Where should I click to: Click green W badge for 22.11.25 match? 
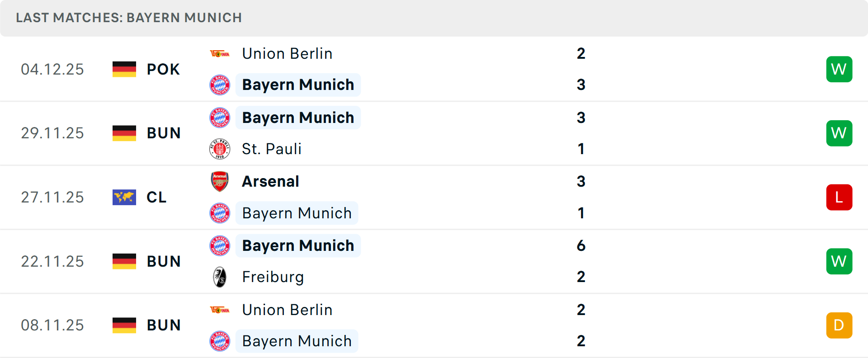(x=839, y=261)
